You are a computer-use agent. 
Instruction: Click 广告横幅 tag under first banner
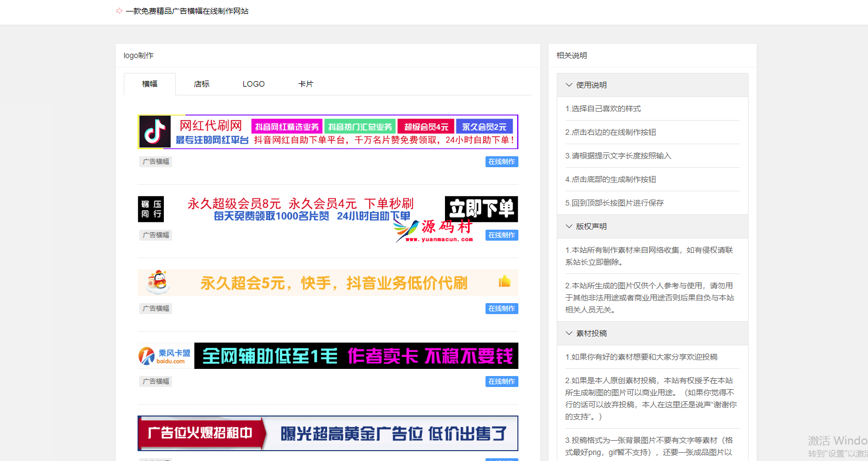pyautogui.click(x=156, y=162)
